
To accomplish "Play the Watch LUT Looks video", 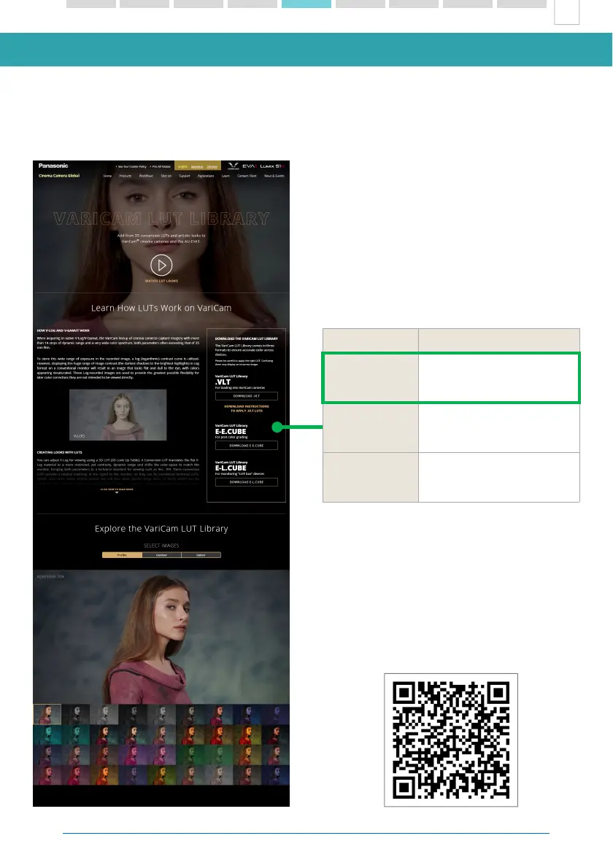I will (161, 266).
